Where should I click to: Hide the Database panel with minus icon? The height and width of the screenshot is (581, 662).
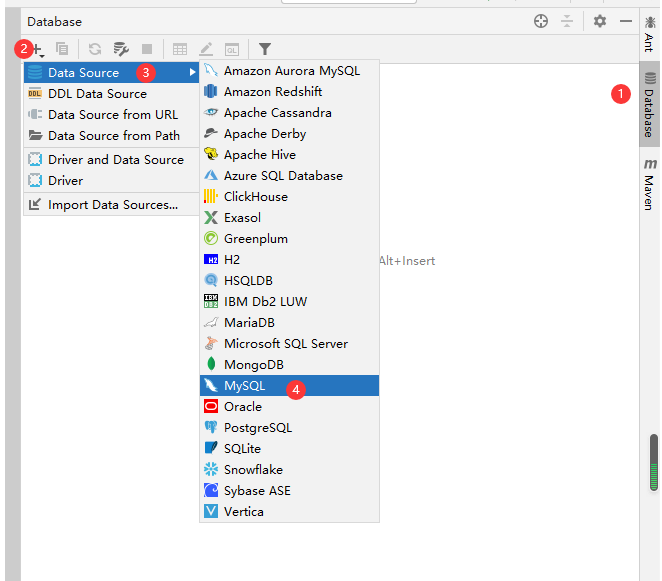[626, 21]
